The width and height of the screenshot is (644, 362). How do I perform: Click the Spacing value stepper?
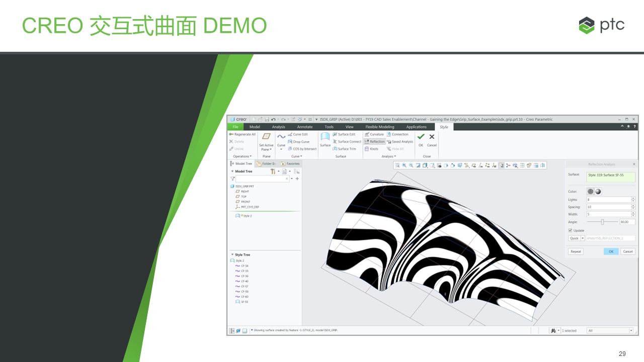(x=633, y=207)
